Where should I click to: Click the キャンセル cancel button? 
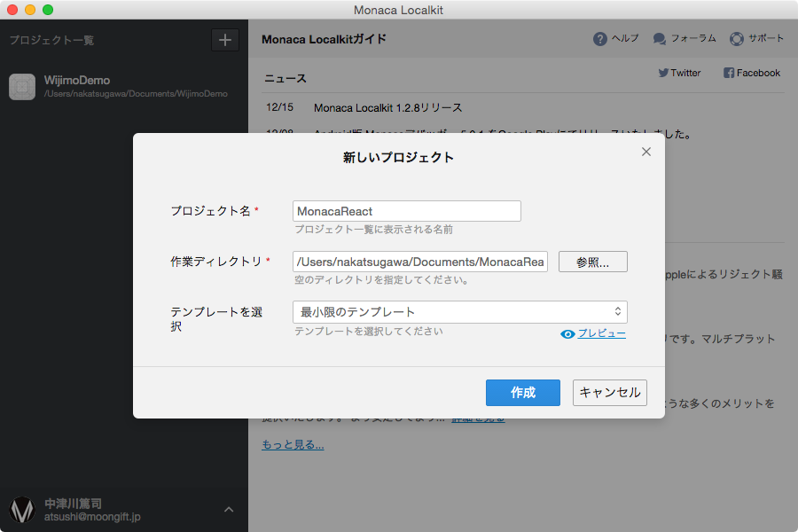click(610, 393)
